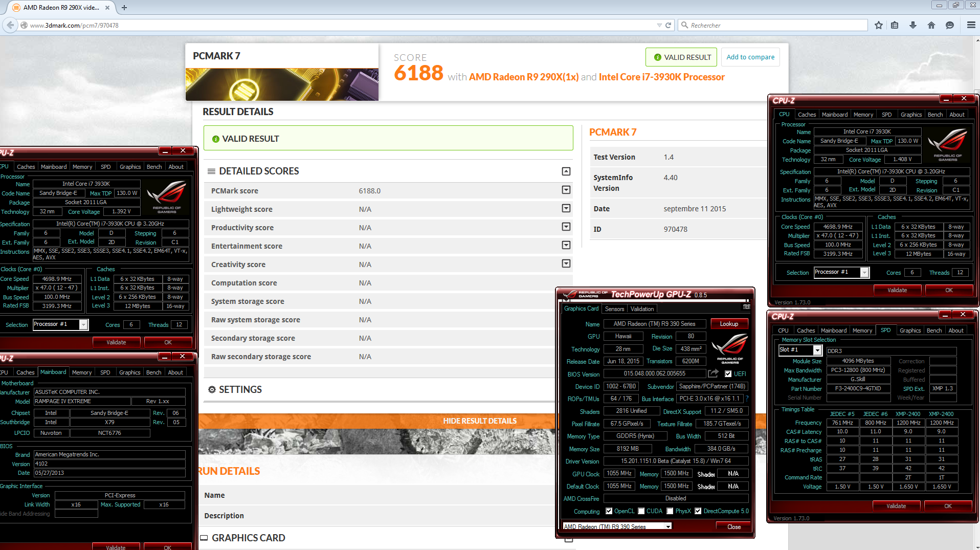This screenshot has width=980, height=550.
Task: Click the Add to compare button
Action: pyautogui.click(x=750, y=57)
